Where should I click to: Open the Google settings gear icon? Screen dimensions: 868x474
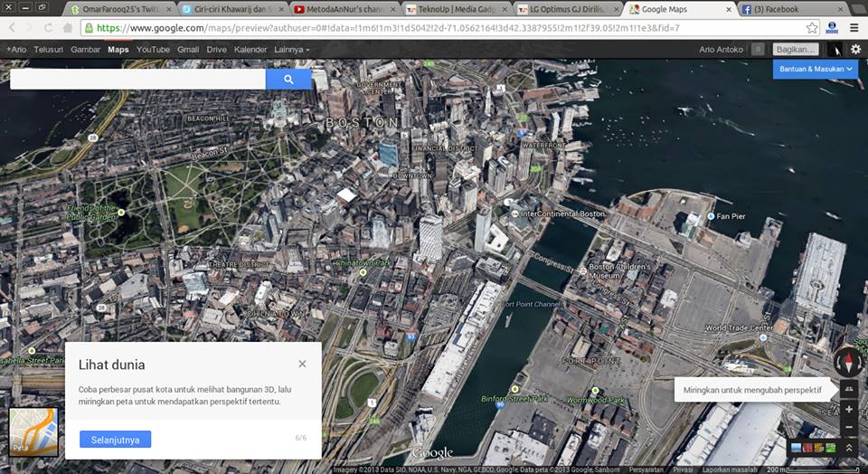[856, 49]
